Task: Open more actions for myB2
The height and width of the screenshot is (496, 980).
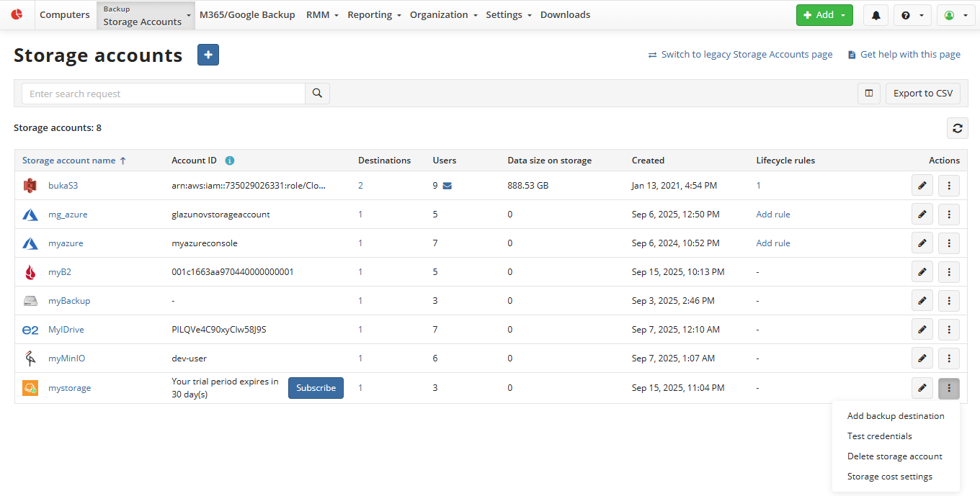Action: pyautogui.click(x=948, y=272)
